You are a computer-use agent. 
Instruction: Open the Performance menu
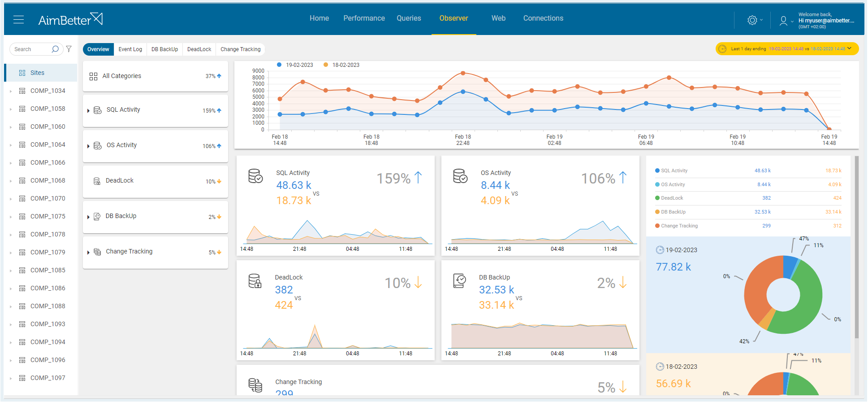[x=364, y=18]
